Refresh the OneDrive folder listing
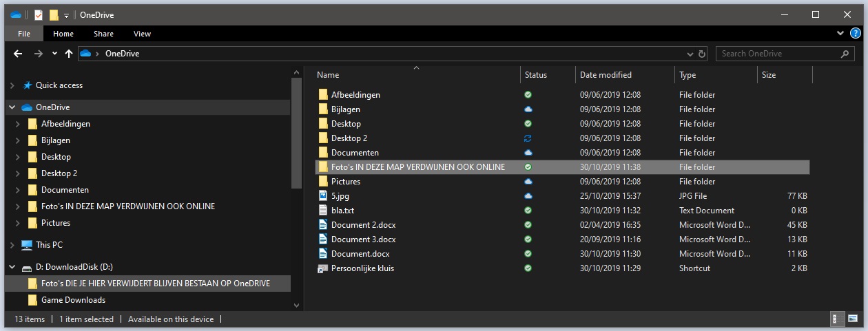This screenshot has height=331, width=868. 702,54
